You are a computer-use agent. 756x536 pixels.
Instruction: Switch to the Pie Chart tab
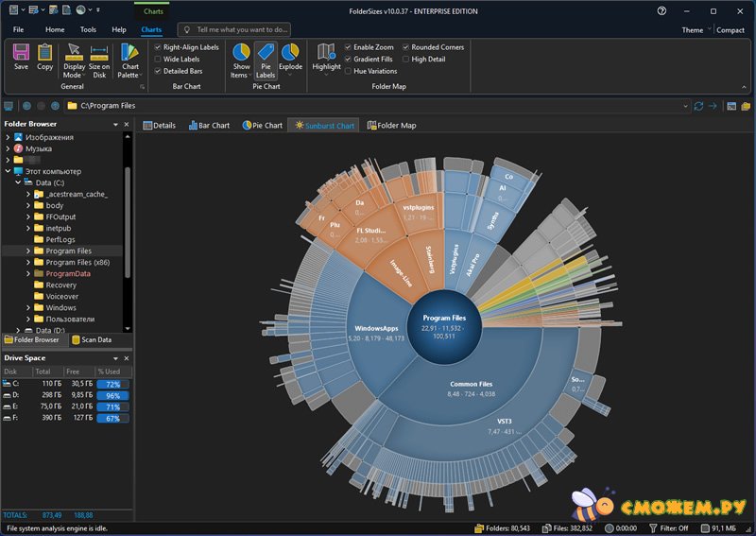[262, 125]
